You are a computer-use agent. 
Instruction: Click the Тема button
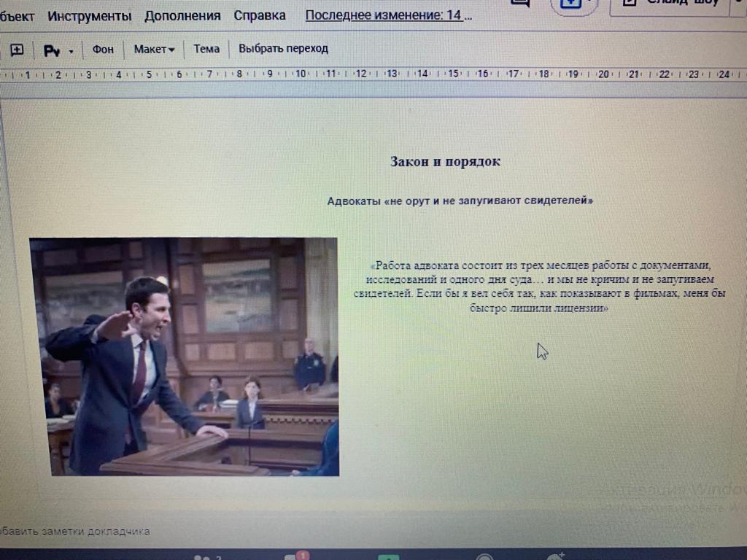pos(206,49)
